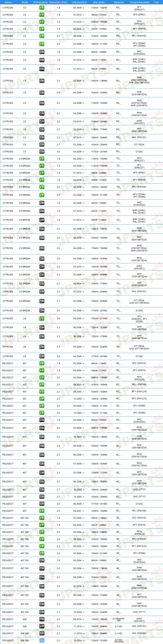This screenshot has width=163, height=644.
Task: Click '08.2008 ->' date in Peugeot 407 SW row
Action: 79,577
